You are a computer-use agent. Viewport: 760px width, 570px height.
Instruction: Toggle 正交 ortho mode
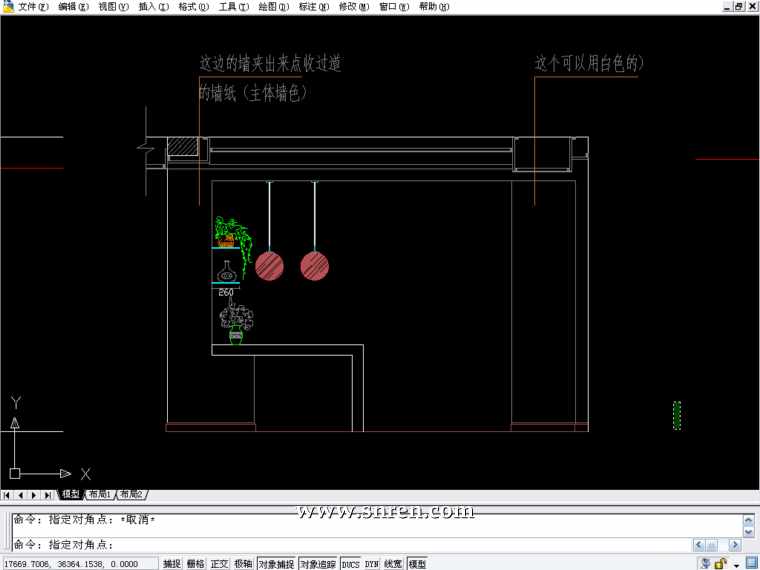point(219,564)
